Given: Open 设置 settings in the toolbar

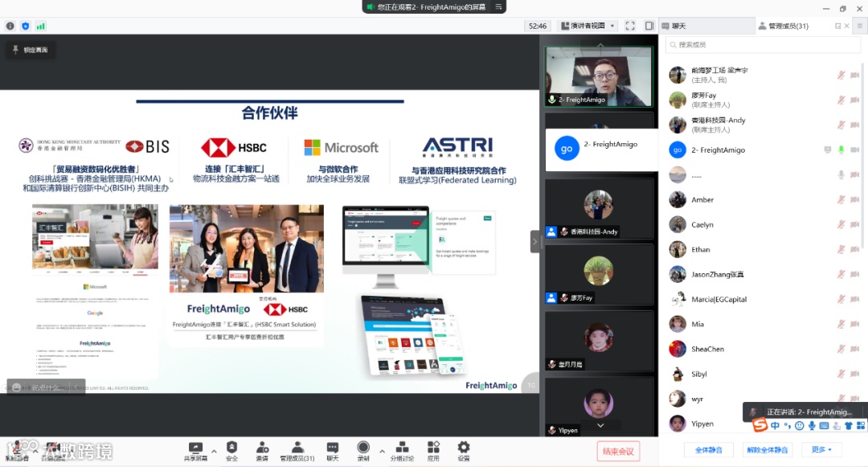Looking at the screenshot, I should [464, 452].
